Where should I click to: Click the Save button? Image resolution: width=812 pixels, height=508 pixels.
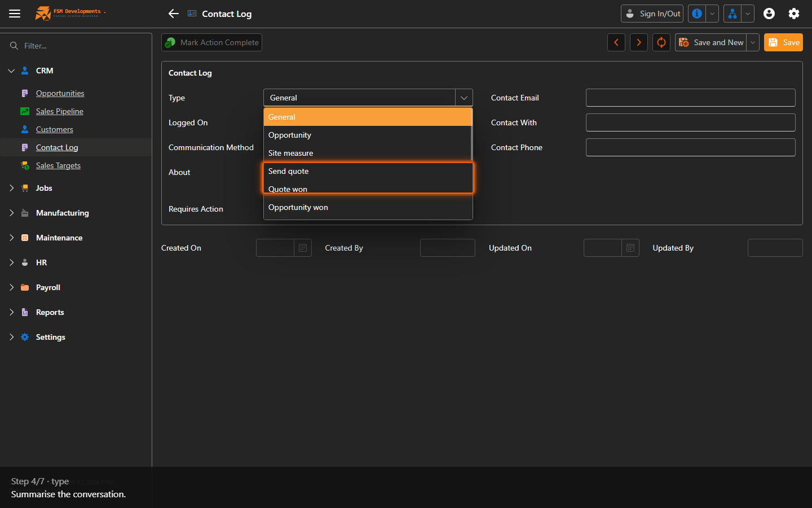(x=783, y=42)
